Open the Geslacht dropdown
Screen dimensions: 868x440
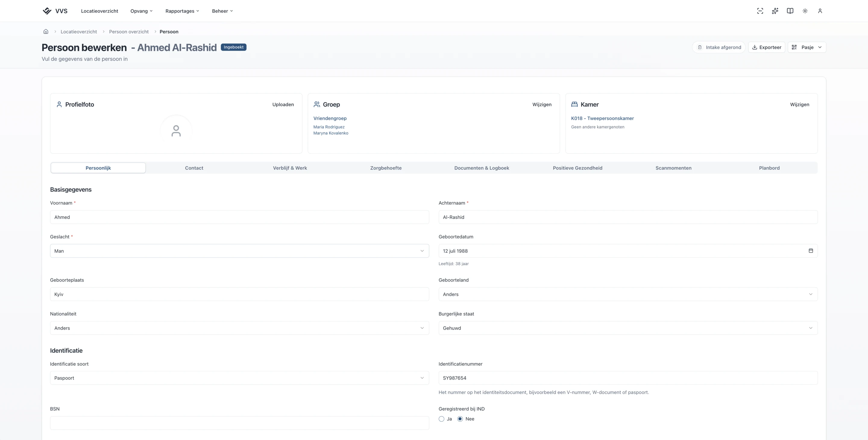(240, 251)
